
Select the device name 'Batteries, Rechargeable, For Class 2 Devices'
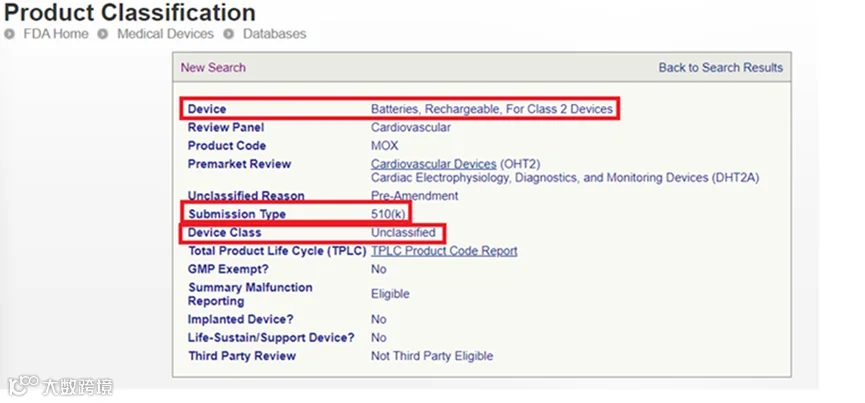pos(492,109)
